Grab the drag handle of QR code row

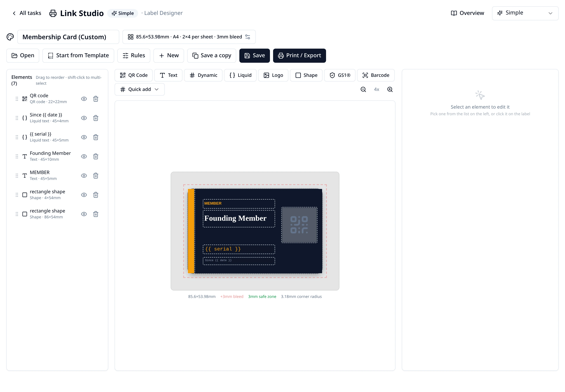17,99
